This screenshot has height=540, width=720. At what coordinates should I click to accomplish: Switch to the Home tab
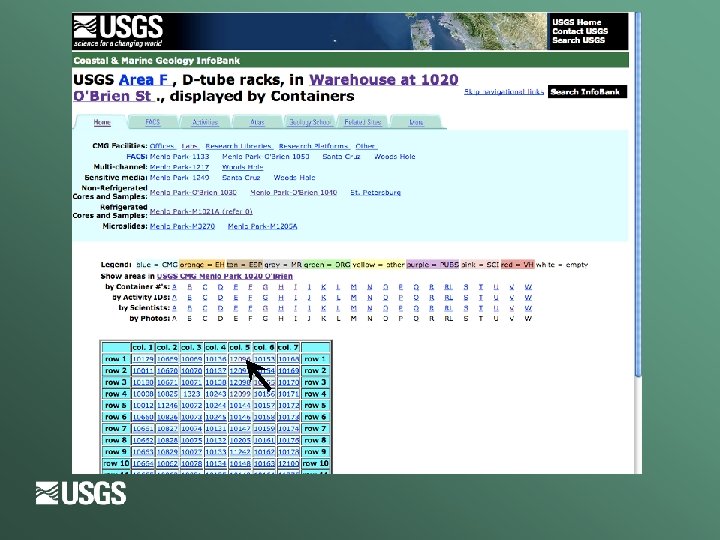[102, 122]
